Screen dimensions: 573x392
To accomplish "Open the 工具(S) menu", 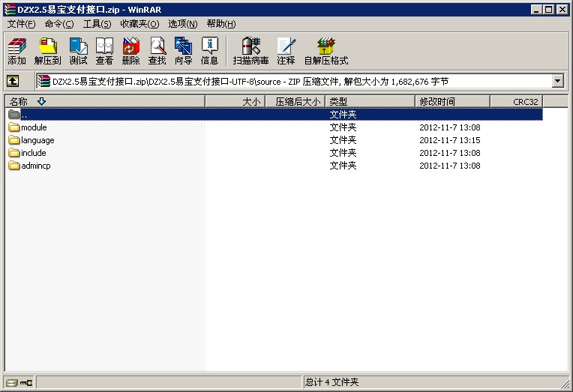I will point(97,24).
